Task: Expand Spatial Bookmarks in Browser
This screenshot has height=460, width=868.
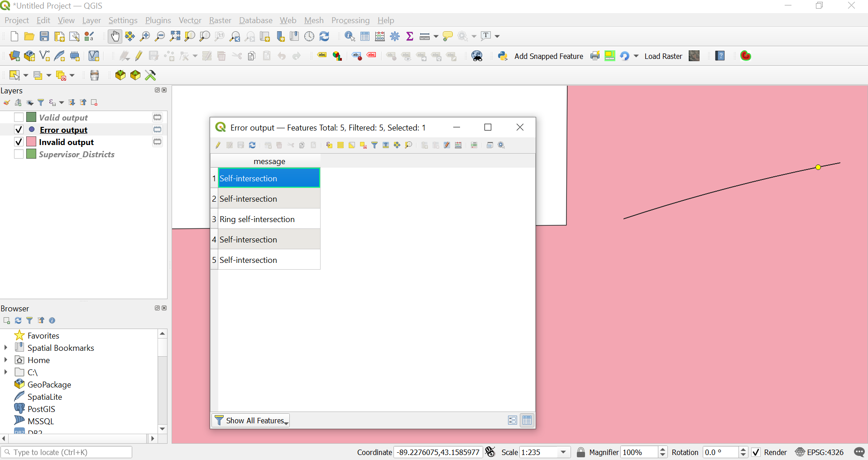Action: click(x=6, y=348)
